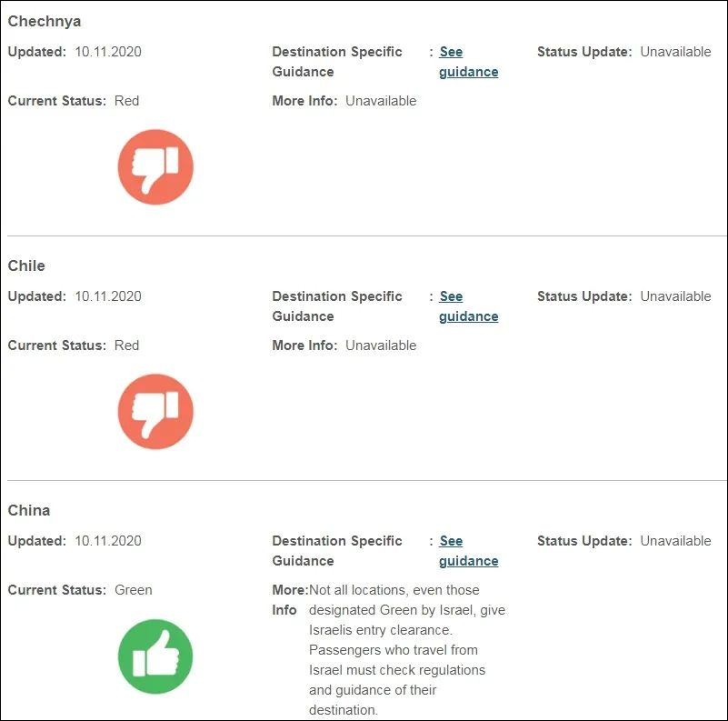The width and height of the screenshot is (728, 721).
Task: Click the Status Update label for Chechnya
Action: (583, 52)
